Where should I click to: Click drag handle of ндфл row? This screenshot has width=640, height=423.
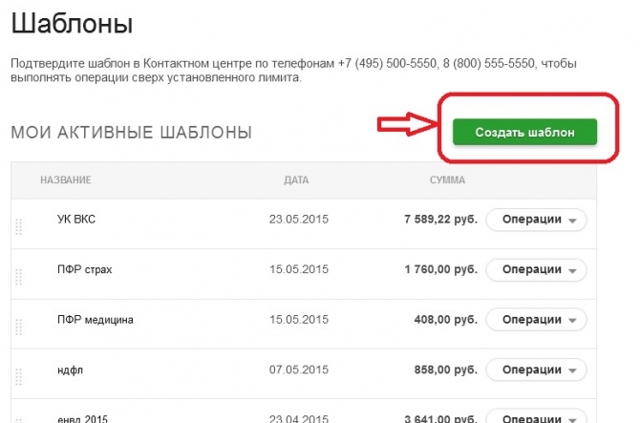(18, 376)
